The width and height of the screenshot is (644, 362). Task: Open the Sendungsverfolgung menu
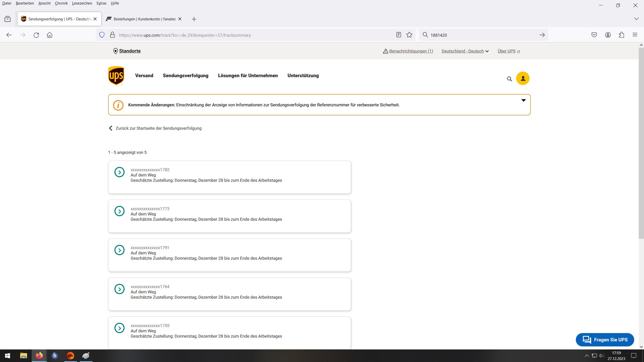point(186,76)
